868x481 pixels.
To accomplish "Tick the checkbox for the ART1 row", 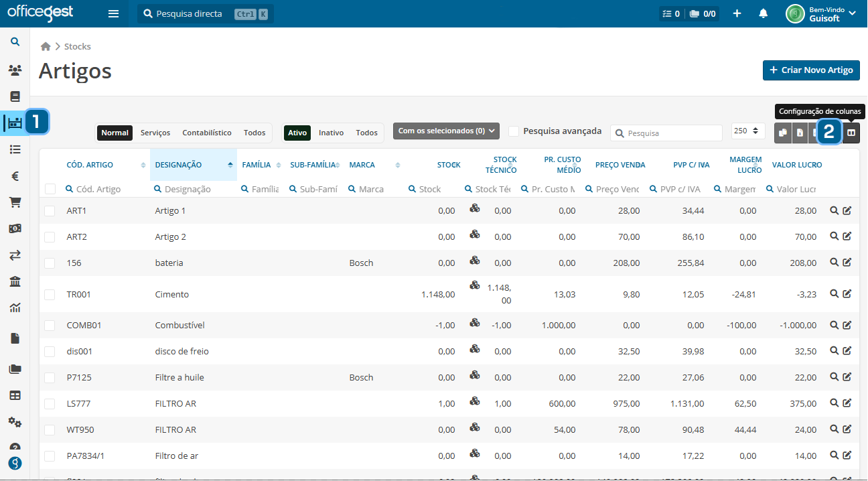I will coord(50,211).
